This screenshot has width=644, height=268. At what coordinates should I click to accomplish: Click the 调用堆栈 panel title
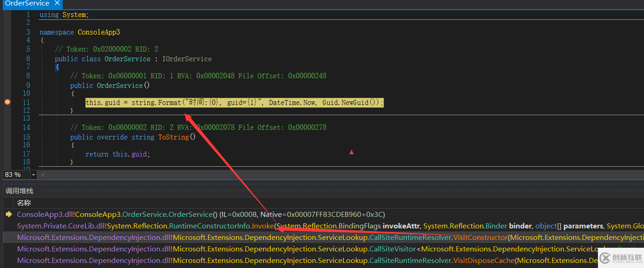pos(19,191)
